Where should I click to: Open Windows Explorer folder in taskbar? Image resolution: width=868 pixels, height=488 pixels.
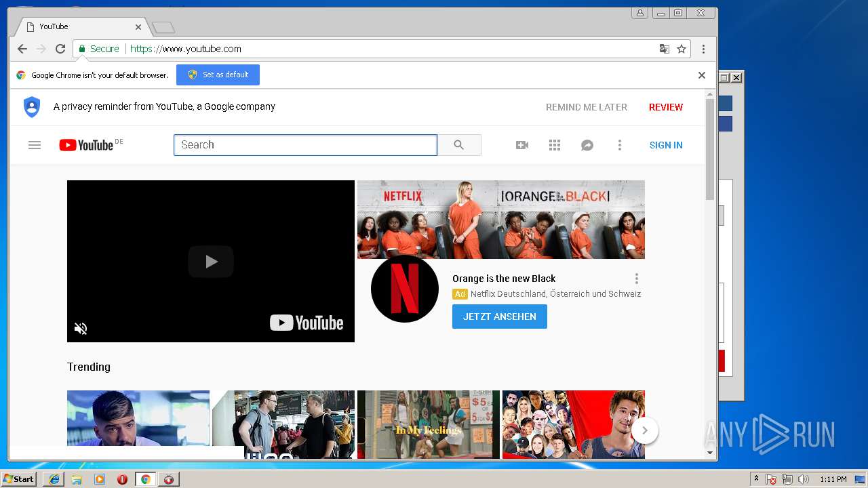[77, 479]
